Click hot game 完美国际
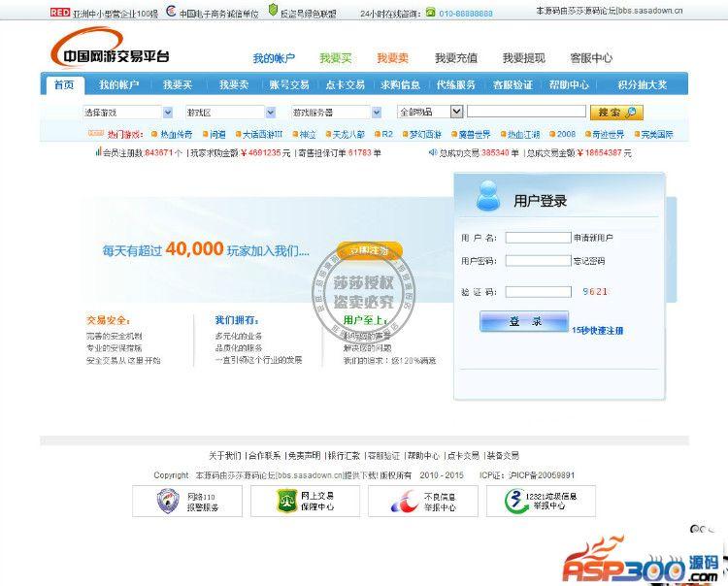 (657, 135)
